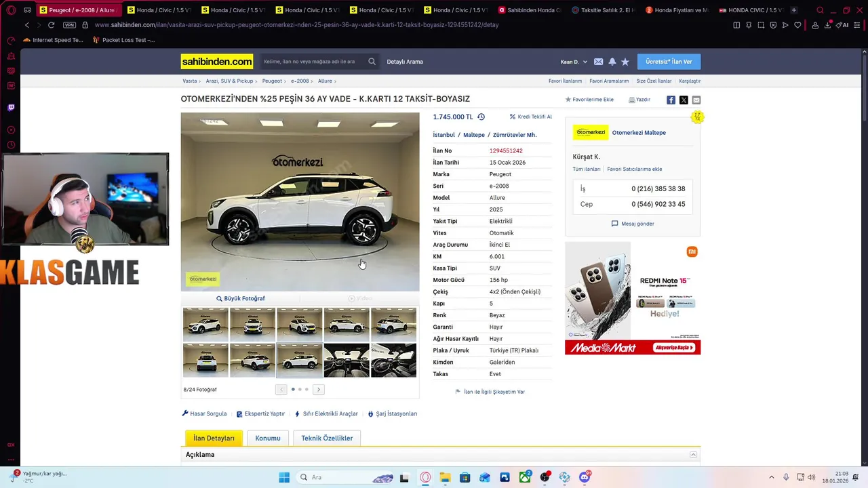Screen dimensions: 868x488
Task: Open Detaylı Arama link
Action: click(405, 62)
